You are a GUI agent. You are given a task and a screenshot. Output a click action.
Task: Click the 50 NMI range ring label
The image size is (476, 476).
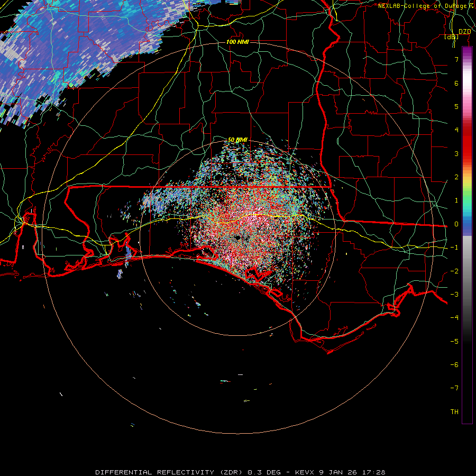click(x=237, y=140)
